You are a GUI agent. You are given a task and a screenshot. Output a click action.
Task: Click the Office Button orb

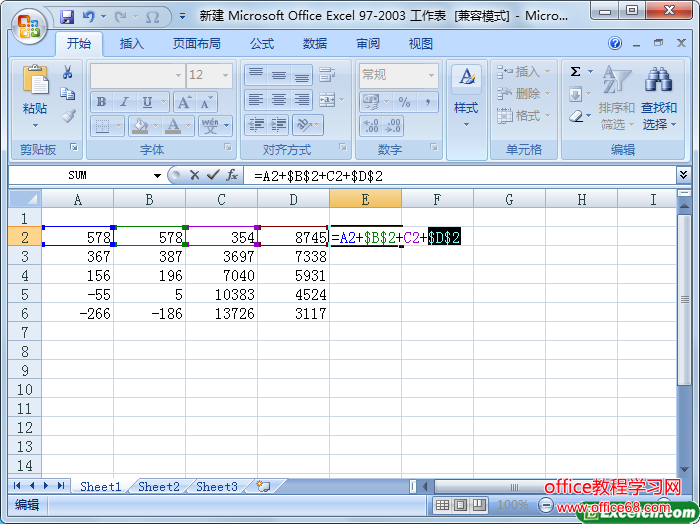(29, 27)
